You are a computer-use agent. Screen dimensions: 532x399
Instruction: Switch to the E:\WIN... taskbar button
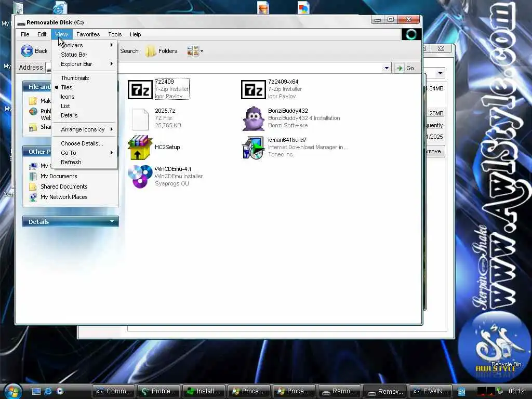point(431,391)
